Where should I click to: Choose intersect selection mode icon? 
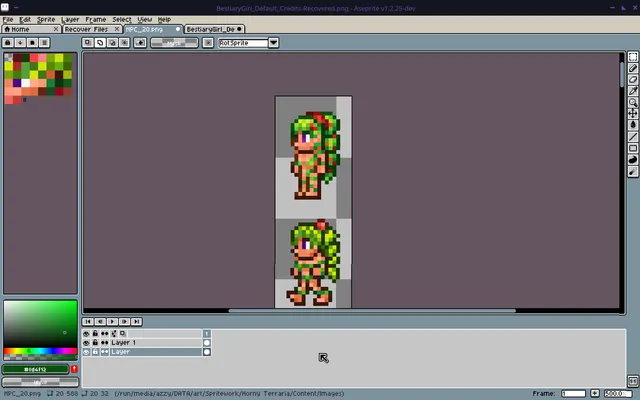point(124,42)
